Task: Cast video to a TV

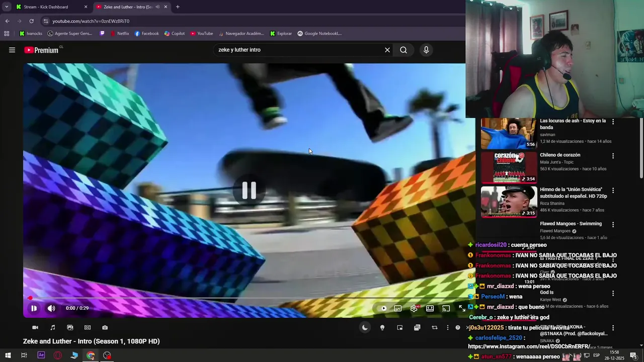Action: (x=446, y=308)
